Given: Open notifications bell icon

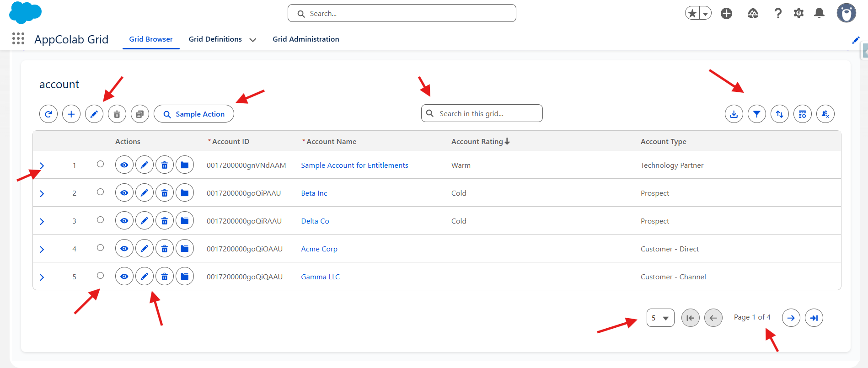Looking at the screenshot, I should (x=820, y=13).
